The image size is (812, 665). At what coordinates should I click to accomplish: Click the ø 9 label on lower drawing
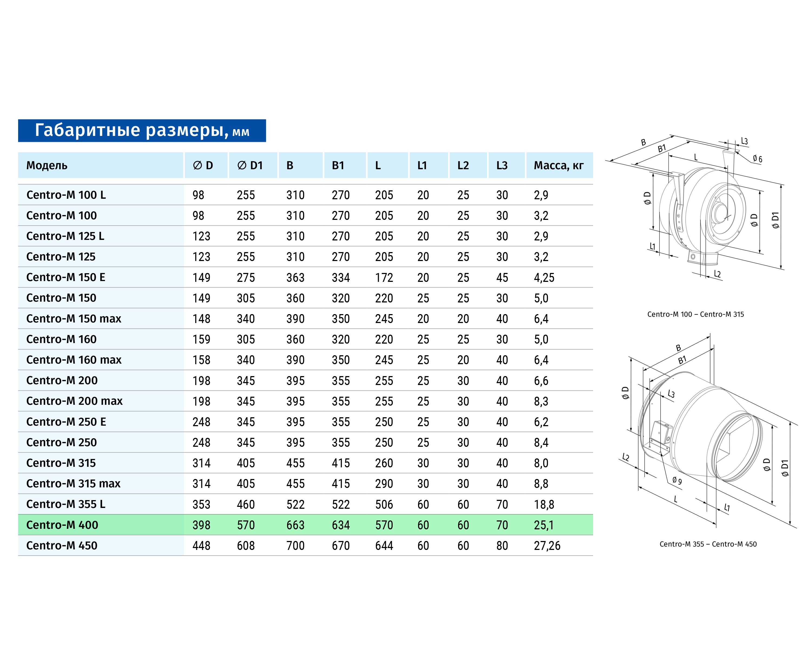coord(677,481)
